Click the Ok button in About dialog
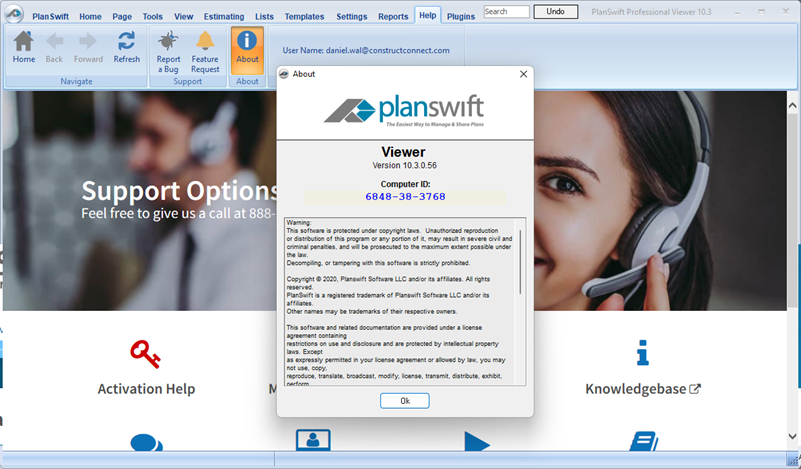 point(405,401)
